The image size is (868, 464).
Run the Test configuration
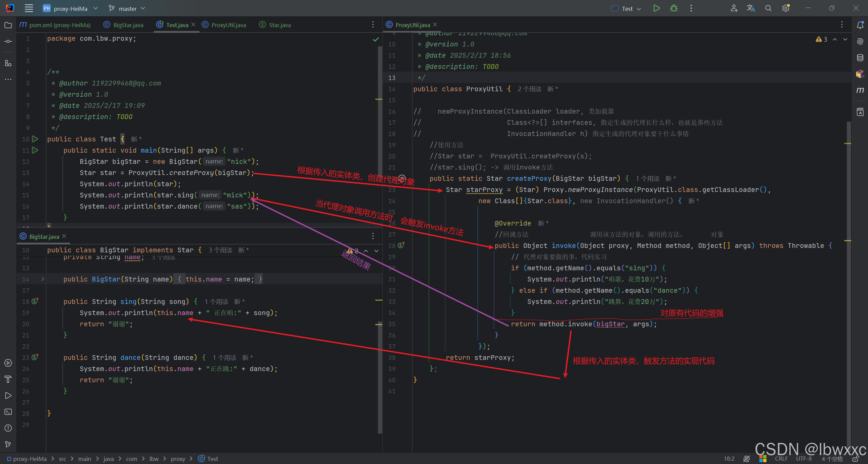(x=656, y=8)
